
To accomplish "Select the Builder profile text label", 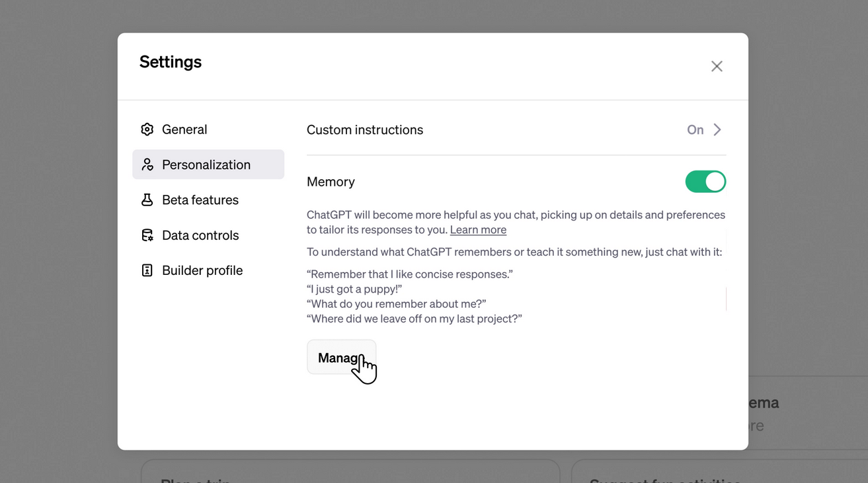I will (x=202, y=270).
